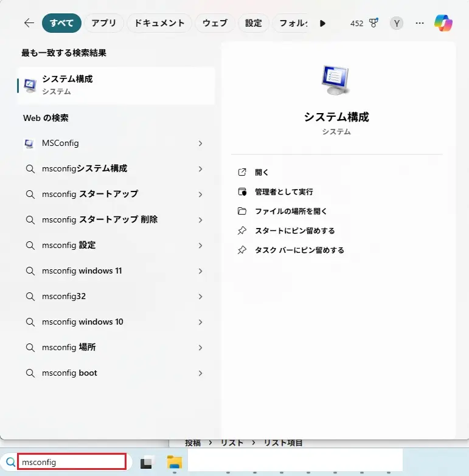This screenshot has width=469, height=476.
Task: Click the リスト項目 breadcrumb in background window
Action: (283, 443)
